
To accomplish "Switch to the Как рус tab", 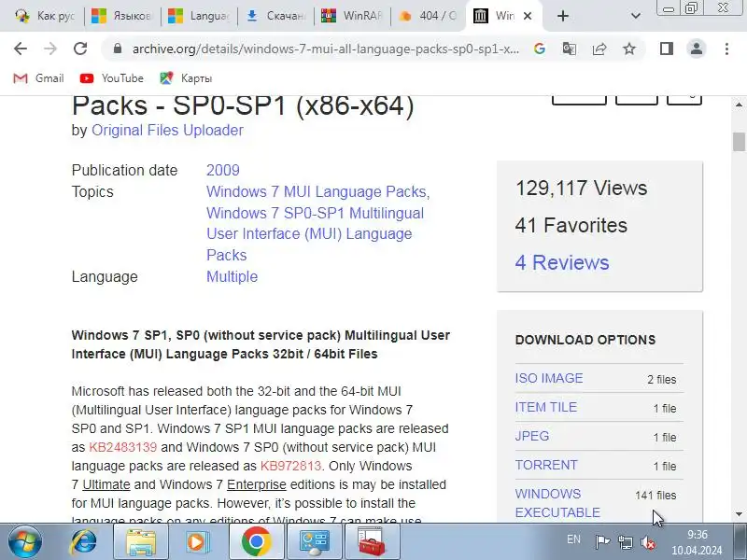I will click(45, 16).
